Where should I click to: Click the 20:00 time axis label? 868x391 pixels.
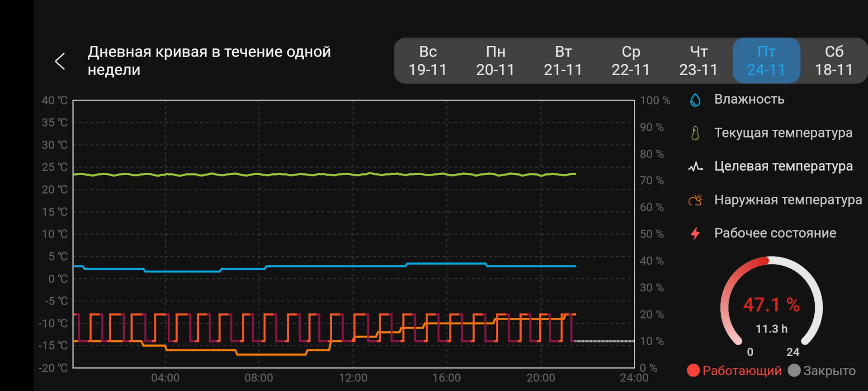coord(541,378)
